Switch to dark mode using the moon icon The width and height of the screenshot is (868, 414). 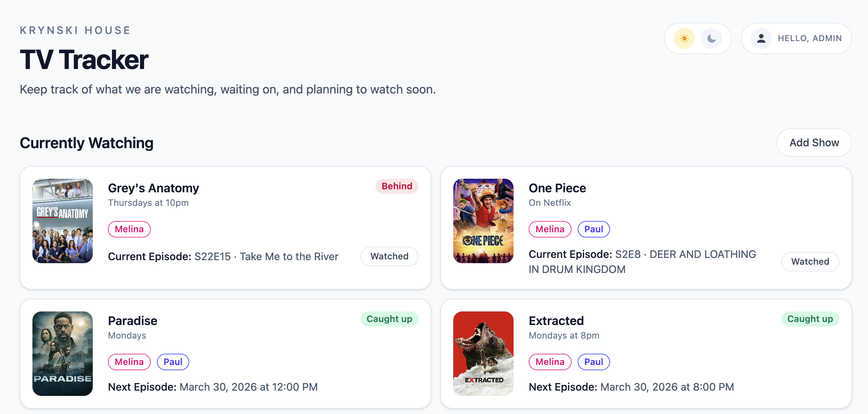pyautogui.click(x=712, y=38)
